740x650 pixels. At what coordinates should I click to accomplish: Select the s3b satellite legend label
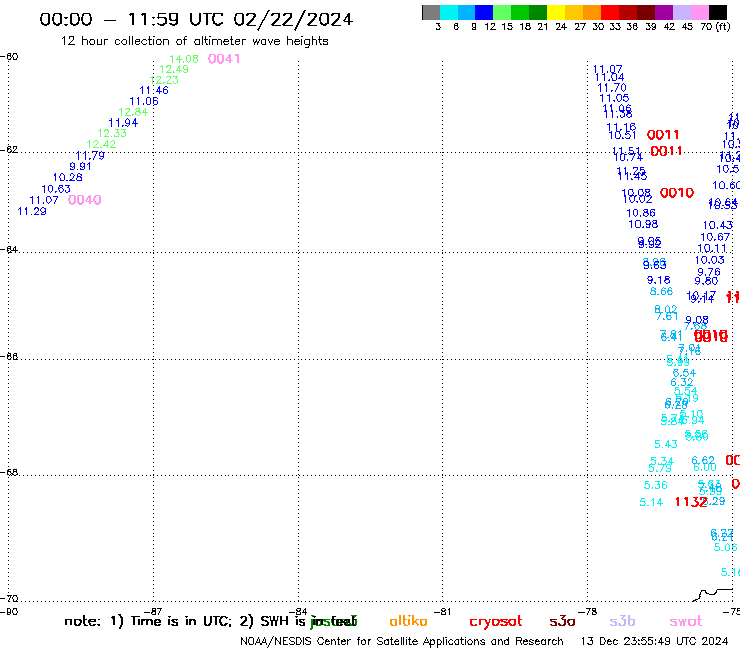(x=622, y=622)
